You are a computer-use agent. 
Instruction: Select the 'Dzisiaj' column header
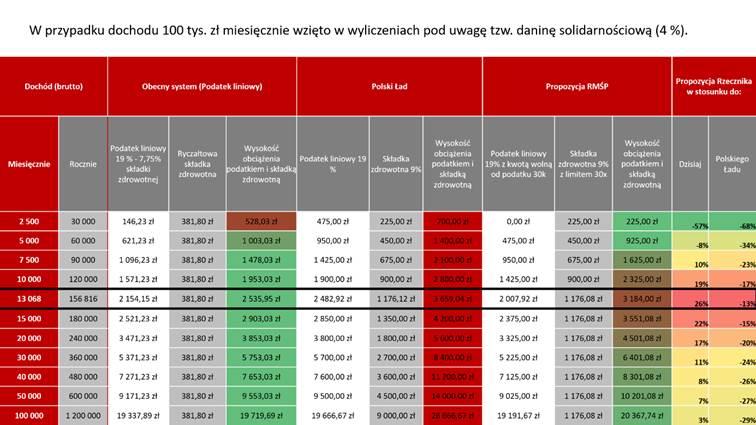(690, 162)
